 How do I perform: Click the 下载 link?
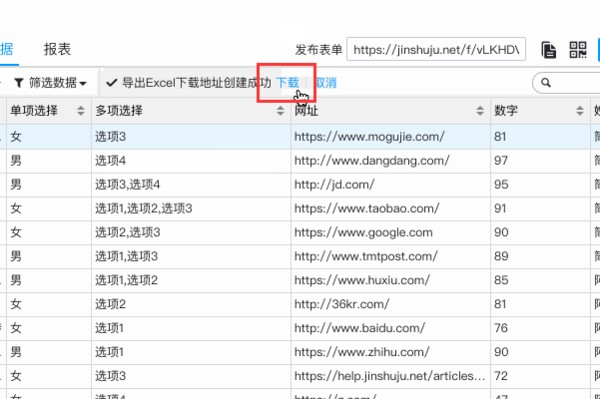(x=287, y=83)
